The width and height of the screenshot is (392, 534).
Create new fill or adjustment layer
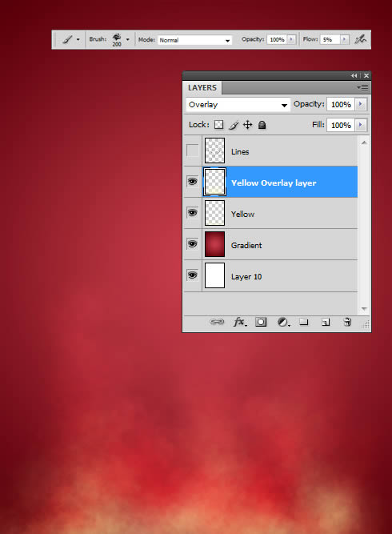282,322
